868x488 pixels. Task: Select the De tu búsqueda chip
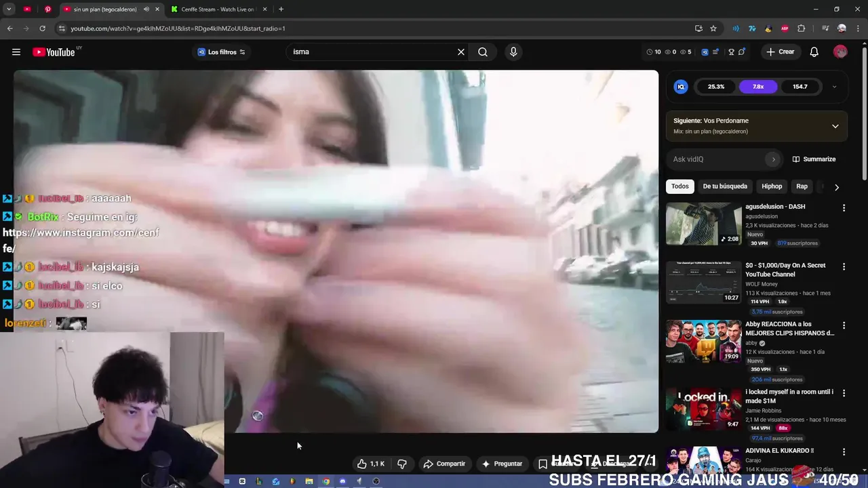725,186
